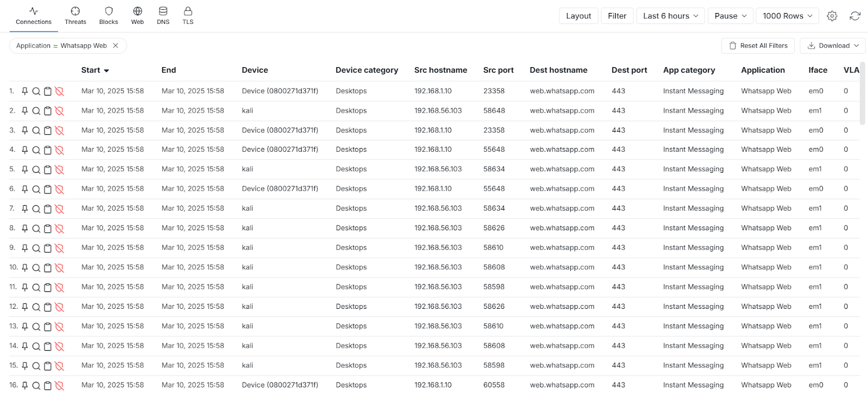868x395 pixels.
Task: Copy row 15 via clipboard icon
Action: 48,366
